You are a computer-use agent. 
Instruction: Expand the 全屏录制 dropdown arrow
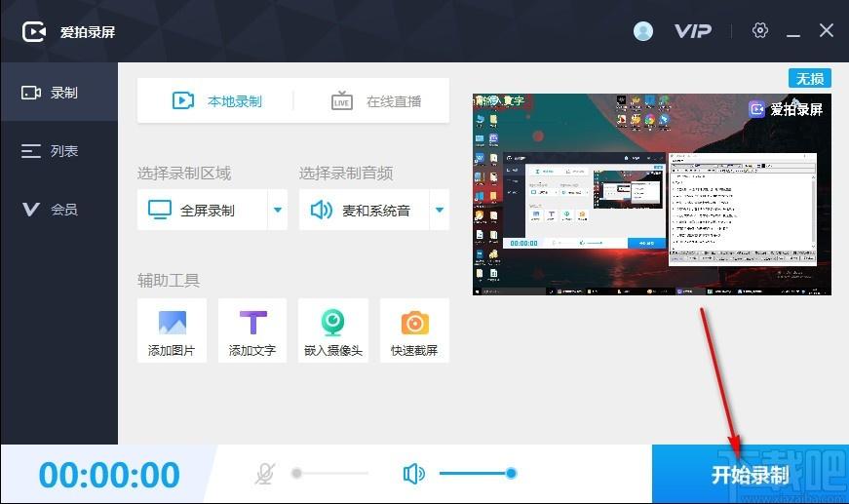(x=278, y=210)
